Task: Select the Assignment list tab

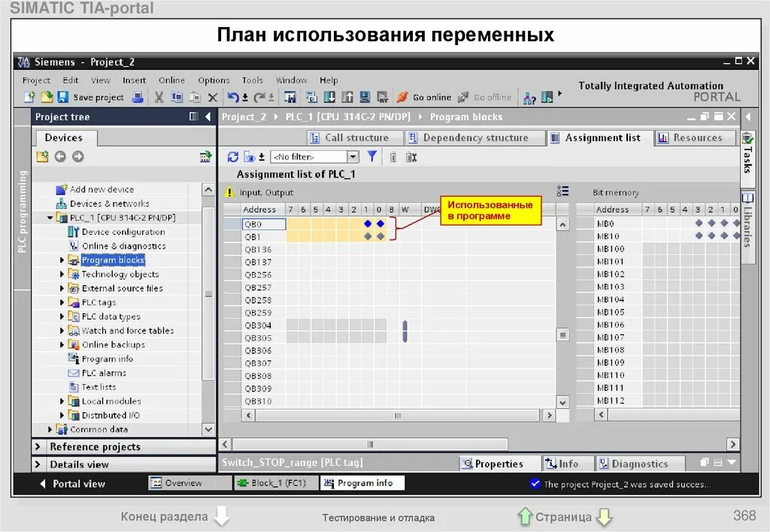Action: (599, 138)
